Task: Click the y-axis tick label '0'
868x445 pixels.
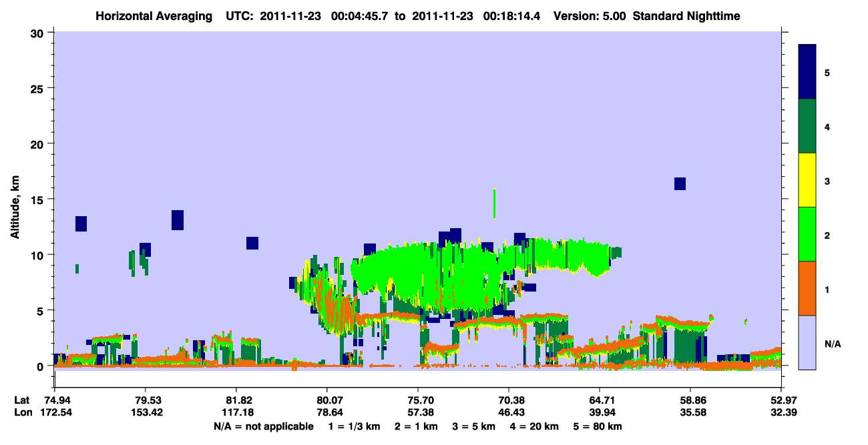Action: coord(41,366)
